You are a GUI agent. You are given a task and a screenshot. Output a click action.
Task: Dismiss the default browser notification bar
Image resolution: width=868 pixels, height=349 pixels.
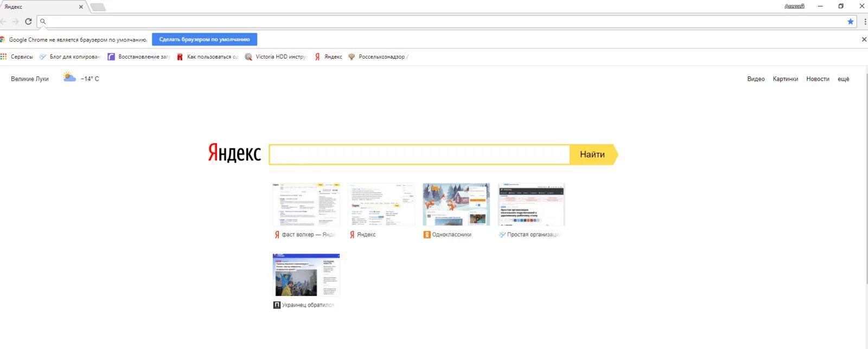[864, 40]
